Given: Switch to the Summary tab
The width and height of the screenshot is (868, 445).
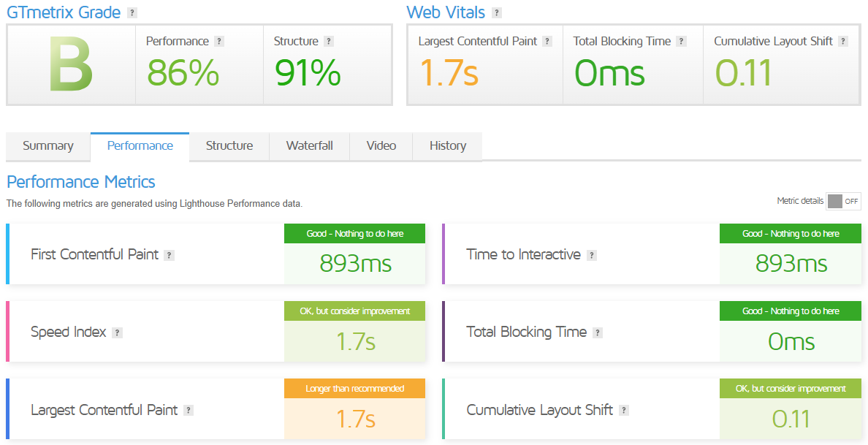Looking at the screenshot, I should pos(48,146).
